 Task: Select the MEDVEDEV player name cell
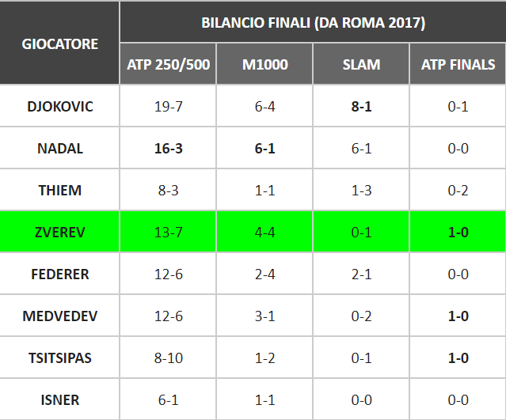point(59,316)
